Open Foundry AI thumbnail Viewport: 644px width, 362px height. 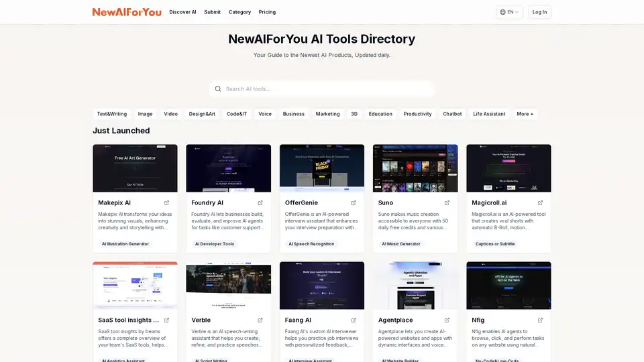(228, 168)
